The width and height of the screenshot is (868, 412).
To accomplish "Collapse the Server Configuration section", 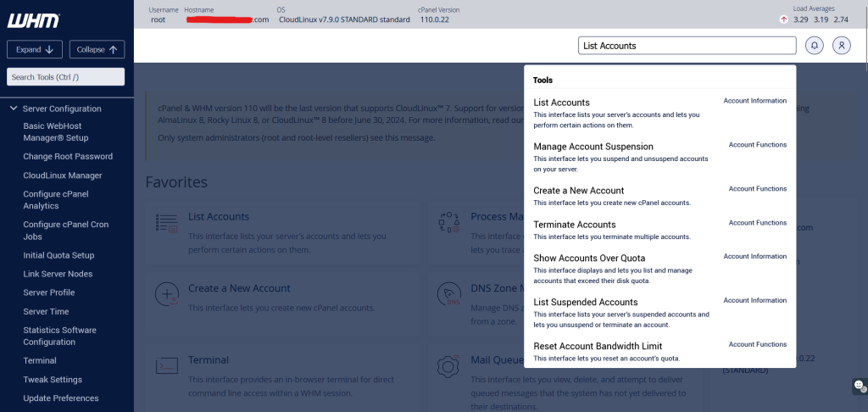I will point(14,109).
